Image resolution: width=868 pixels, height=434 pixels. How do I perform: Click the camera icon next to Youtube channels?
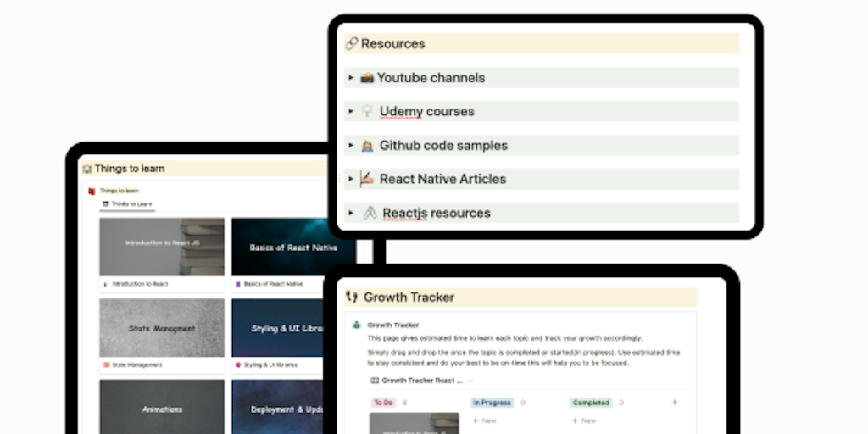click(367, 78)
